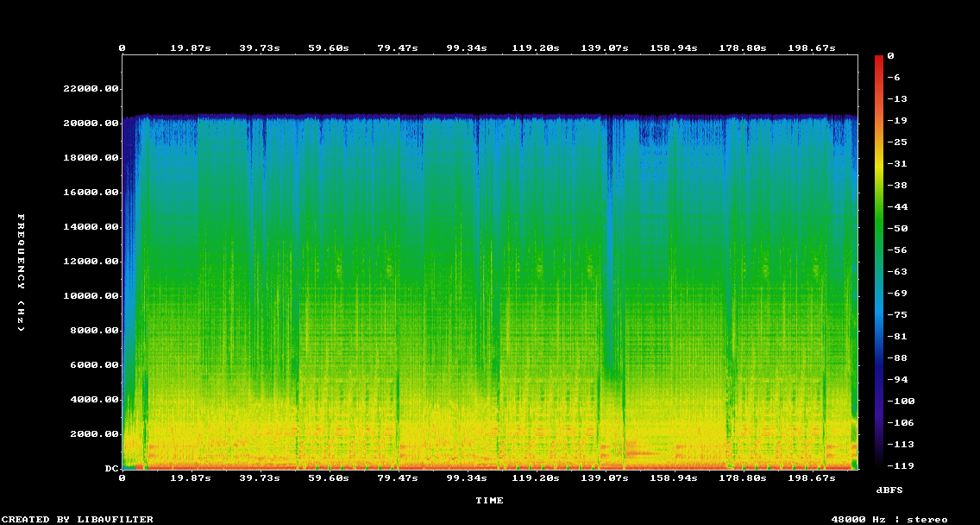The image size is (980, 525).
Task: Click the dBFS unit label
Action: pos(889,490)
